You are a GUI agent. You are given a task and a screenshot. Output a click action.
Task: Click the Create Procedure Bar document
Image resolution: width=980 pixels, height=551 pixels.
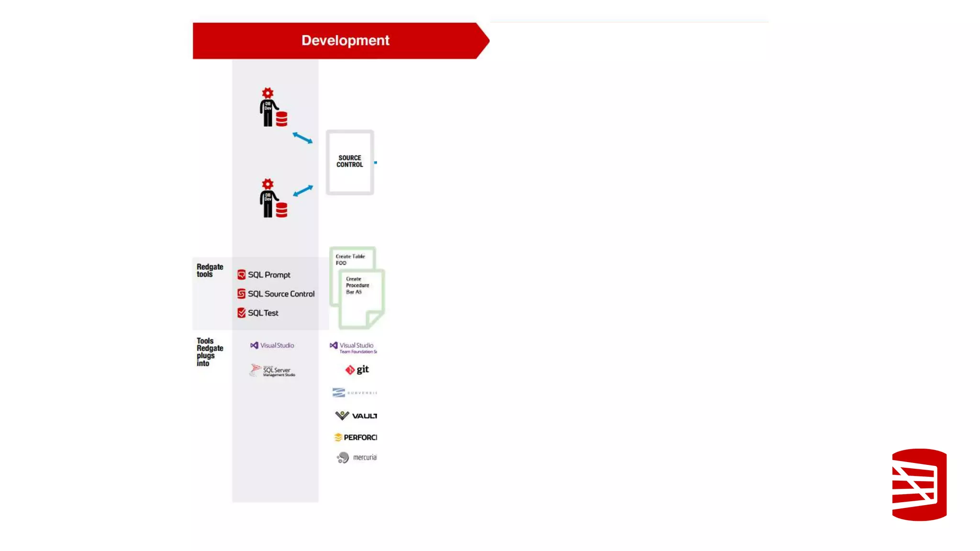pyautogui.click(x=361, y=299)
